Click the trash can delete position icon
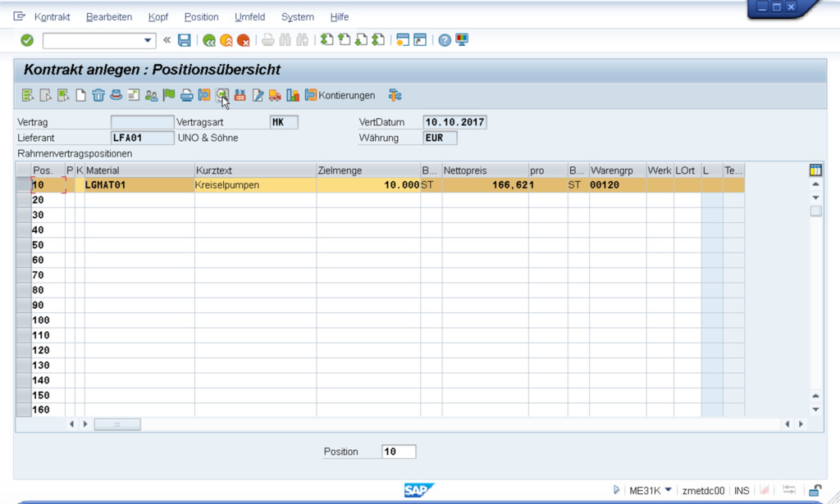The image size is (840, 504). (98, 95)
